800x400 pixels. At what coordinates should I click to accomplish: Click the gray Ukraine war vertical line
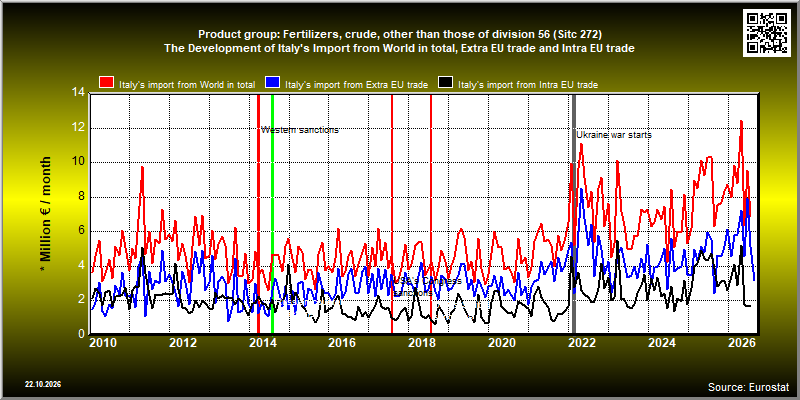tap(574, 213)
